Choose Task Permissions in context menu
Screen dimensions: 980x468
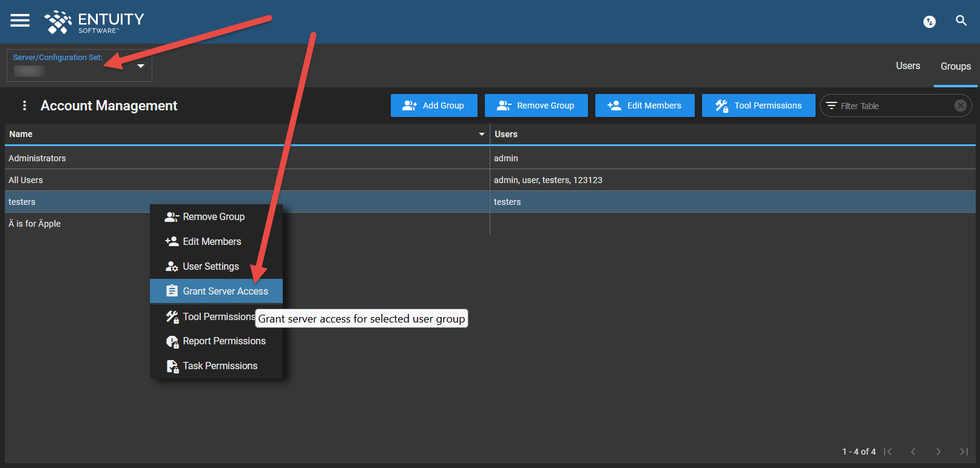pyautogui.click(x=216, y=366)
